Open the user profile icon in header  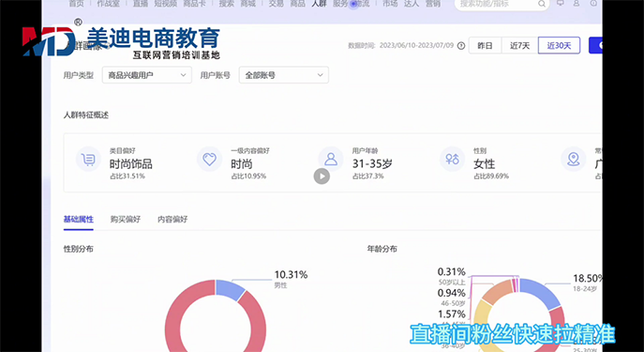577,4
